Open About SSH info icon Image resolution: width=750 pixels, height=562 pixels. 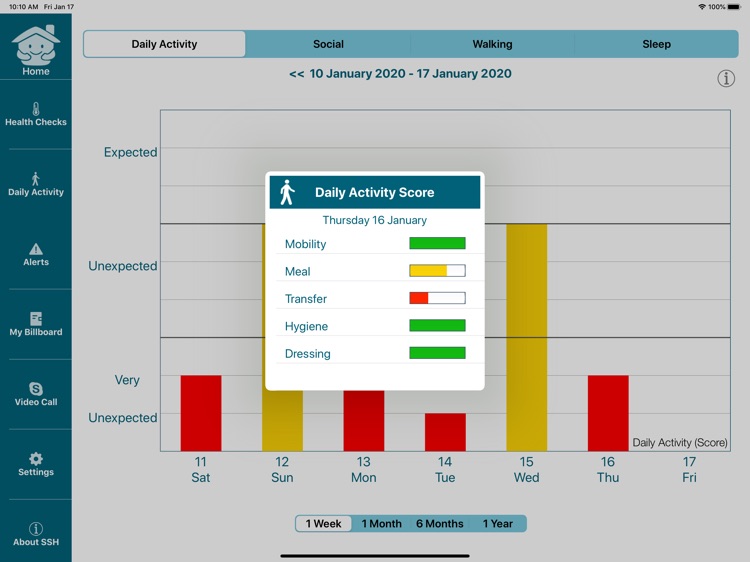pyautogui.click(x=36, y=529)
